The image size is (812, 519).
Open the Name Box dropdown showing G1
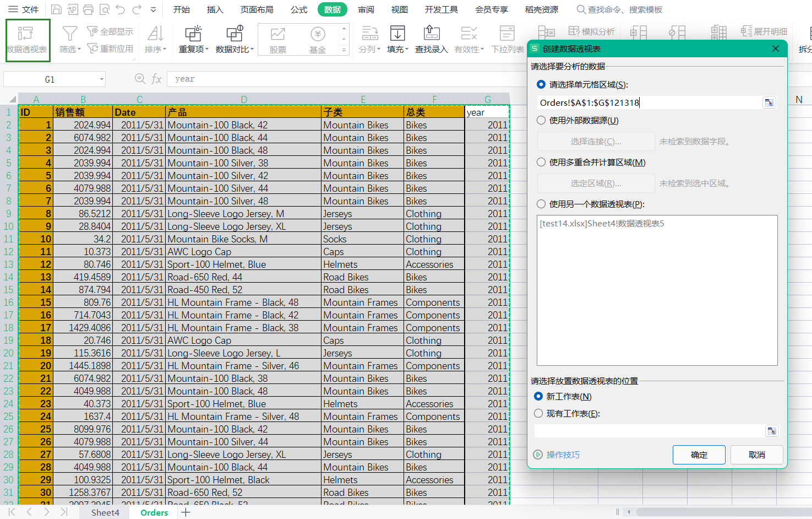point(102,79)
